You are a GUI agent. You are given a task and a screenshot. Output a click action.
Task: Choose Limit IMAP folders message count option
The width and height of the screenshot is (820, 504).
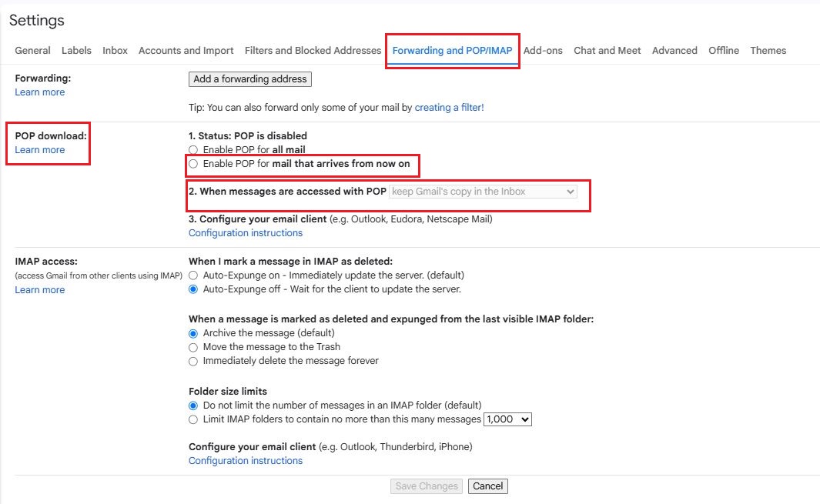point(194,419)
